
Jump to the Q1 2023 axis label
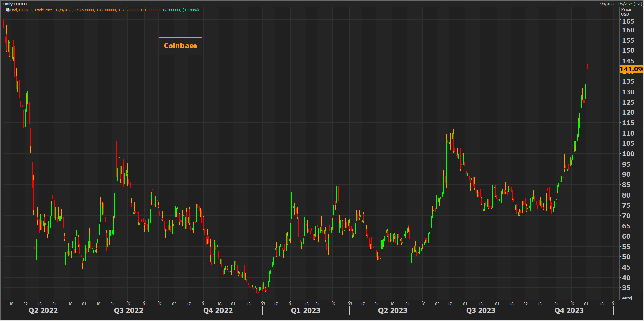[x=306, y=310]
